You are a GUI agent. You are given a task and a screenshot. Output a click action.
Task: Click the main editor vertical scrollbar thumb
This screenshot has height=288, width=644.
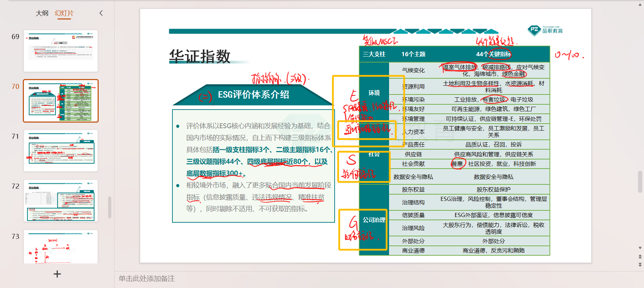pyautogui.click(x=640, y=182)
